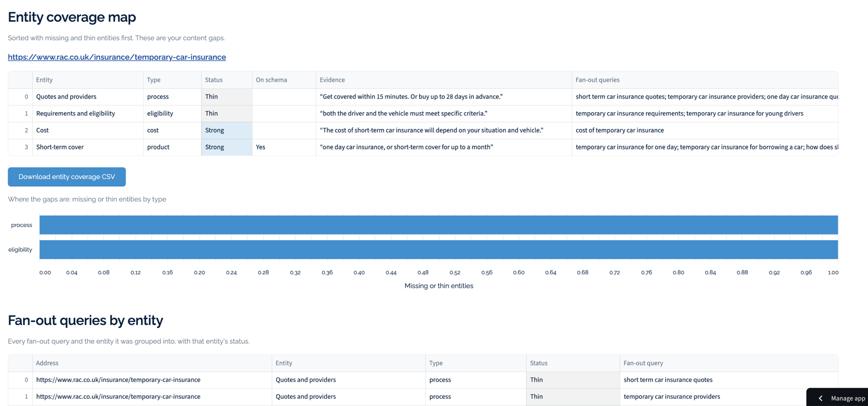Image resolution: width=868 pixels, height=406 pixels.
Task: Click the Yes on-schema cell
Action: click(x=284, y=147)
